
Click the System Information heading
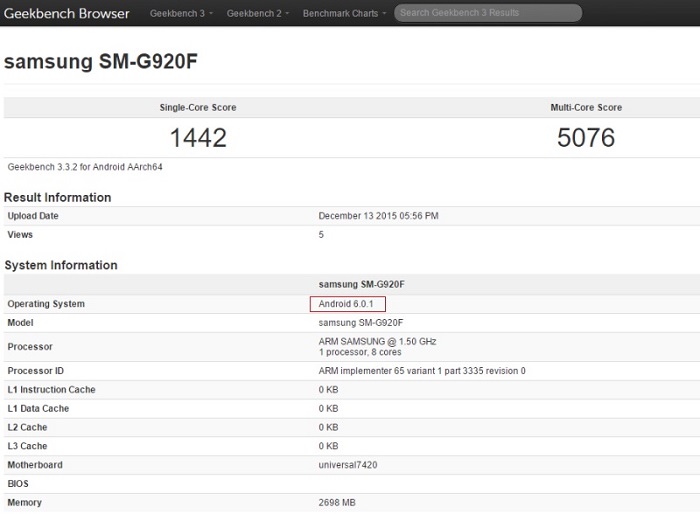tap(61, 265)
